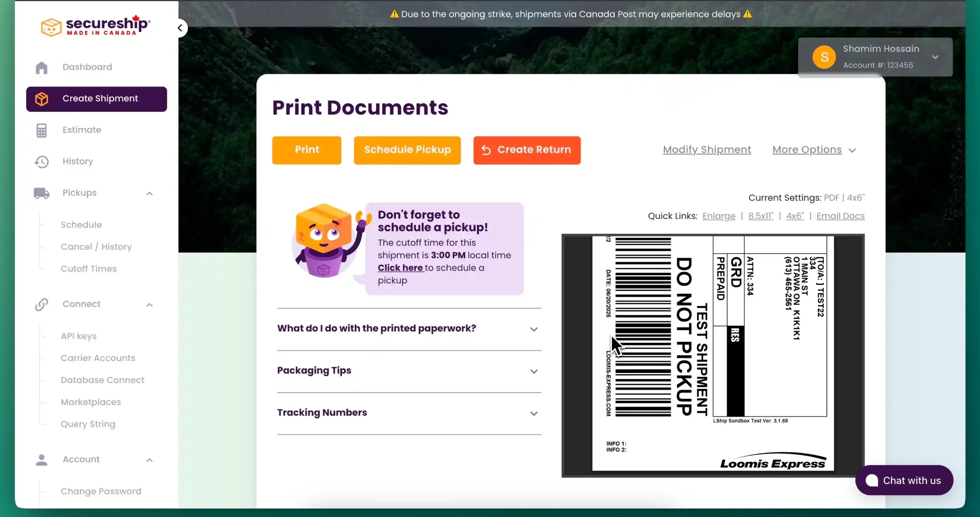
Task: Click the Pickups truck icon
Action: (x=41, y=193)
